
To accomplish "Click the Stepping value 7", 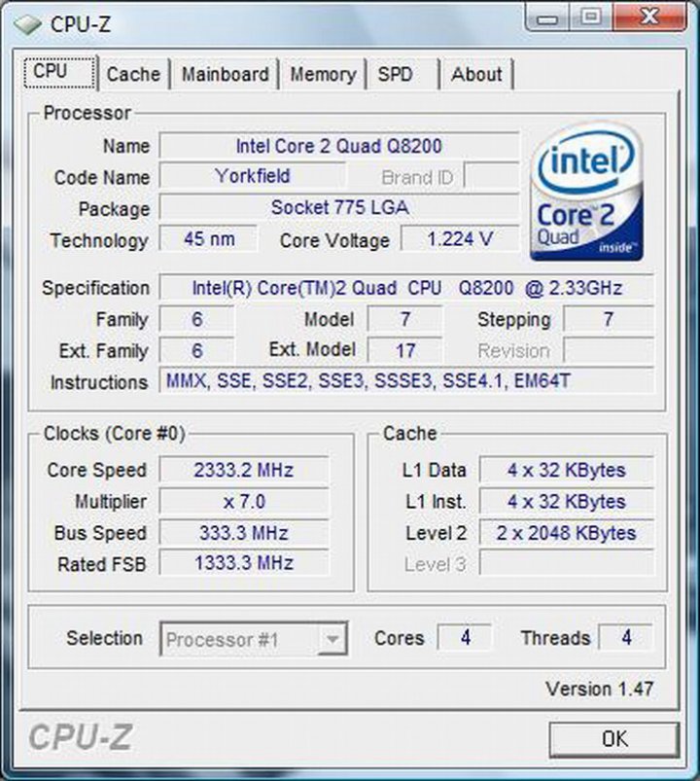I will tap(608, 319).
